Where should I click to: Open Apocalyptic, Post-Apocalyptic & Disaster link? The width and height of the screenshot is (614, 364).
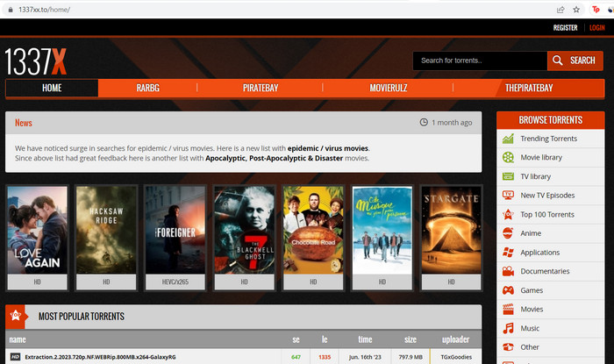(274, 158)
